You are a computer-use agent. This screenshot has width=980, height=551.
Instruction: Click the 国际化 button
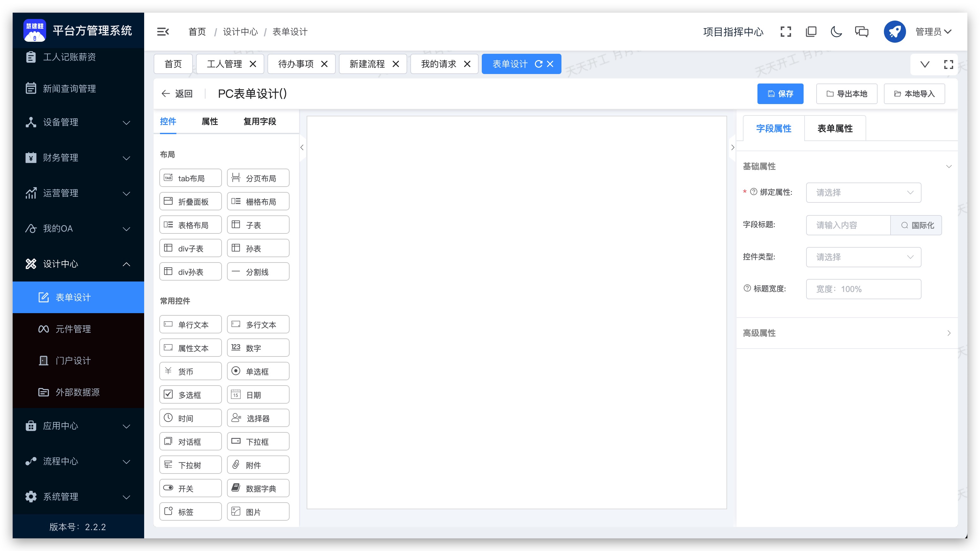[x=916, y=225]
